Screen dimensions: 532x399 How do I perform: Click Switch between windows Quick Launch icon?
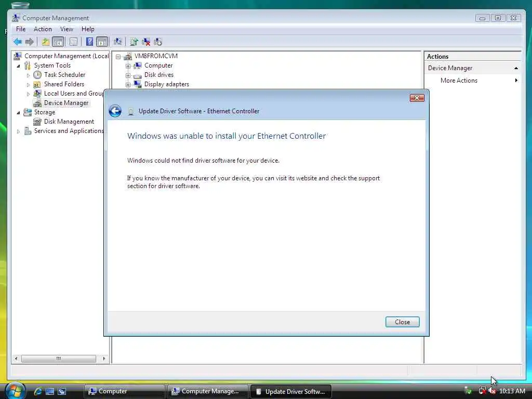(62, 391)
